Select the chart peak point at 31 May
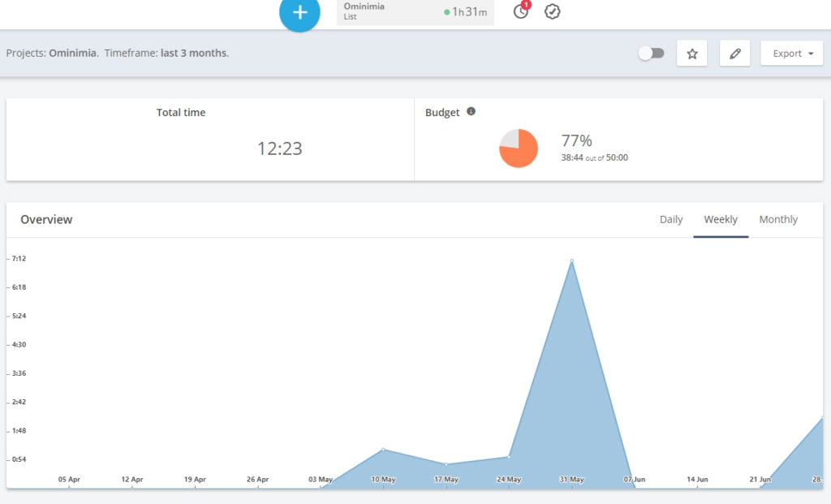 point(573,261)
